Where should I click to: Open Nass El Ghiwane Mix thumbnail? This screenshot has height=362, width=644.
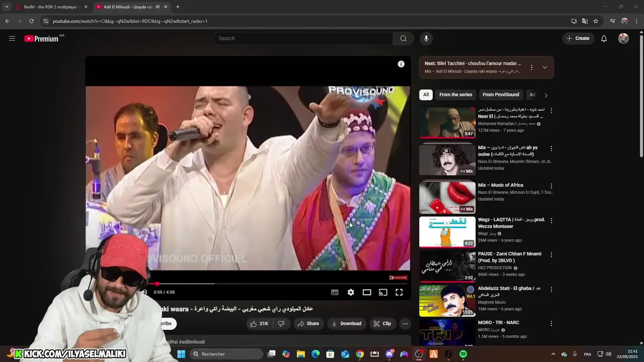447,160
